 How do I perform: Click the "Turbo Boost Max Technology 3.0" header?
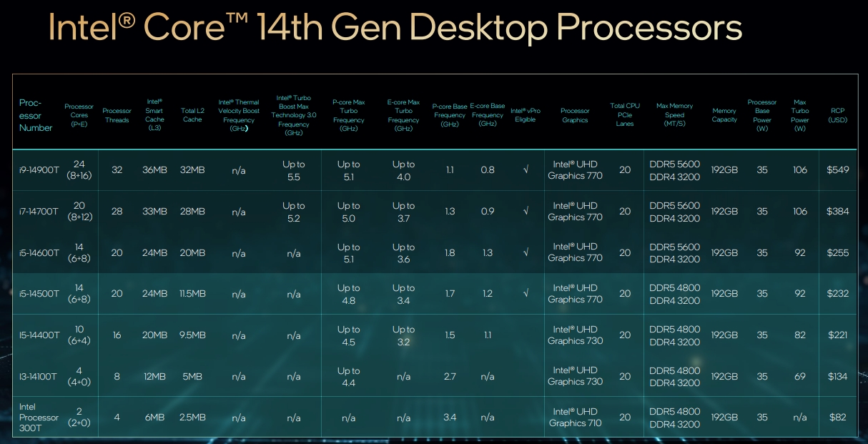(294, 115)
